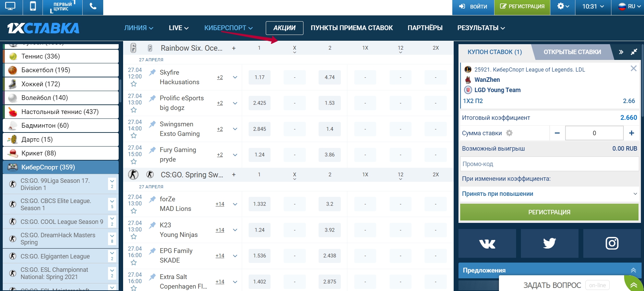
Task: Open the АКЦИИ menu item
Action: [284, 28]
